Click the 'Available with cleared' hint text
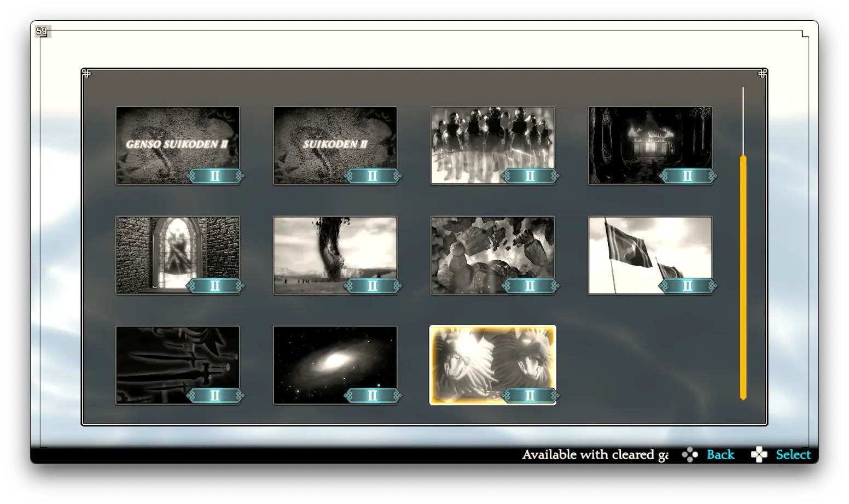This screenshot has height=504, width=849. click(595, 455)
